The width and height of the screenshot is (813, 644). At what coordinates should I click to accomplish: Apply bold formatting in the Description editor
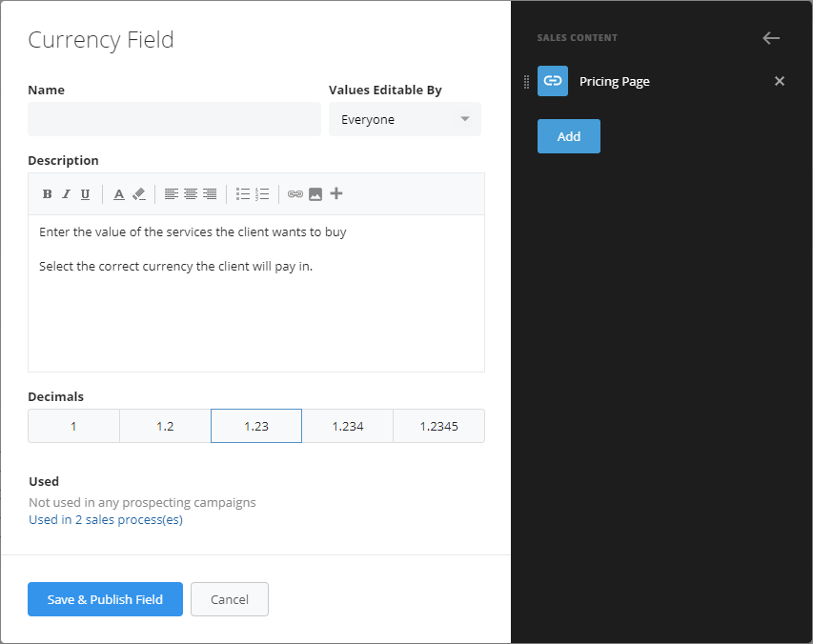tap(47, 193)
